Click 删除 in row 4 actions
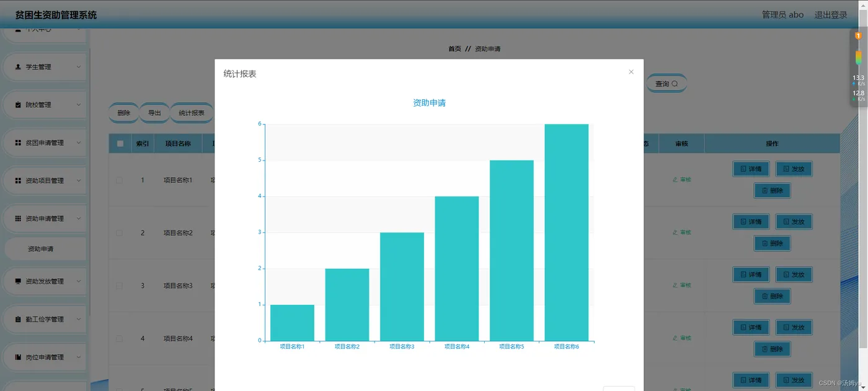The height and width of the screenshot is (391, 868). tap(772, 349)
